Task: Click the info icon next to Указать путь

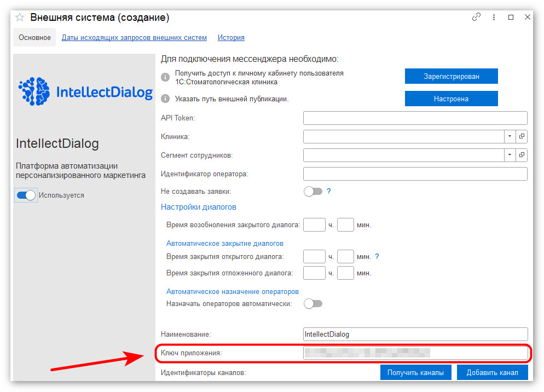Action: (x=165, y=99)
